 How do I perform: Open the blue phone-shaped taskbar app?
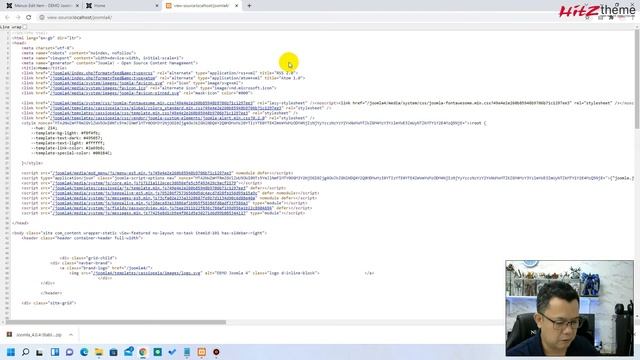coord(187,352)
